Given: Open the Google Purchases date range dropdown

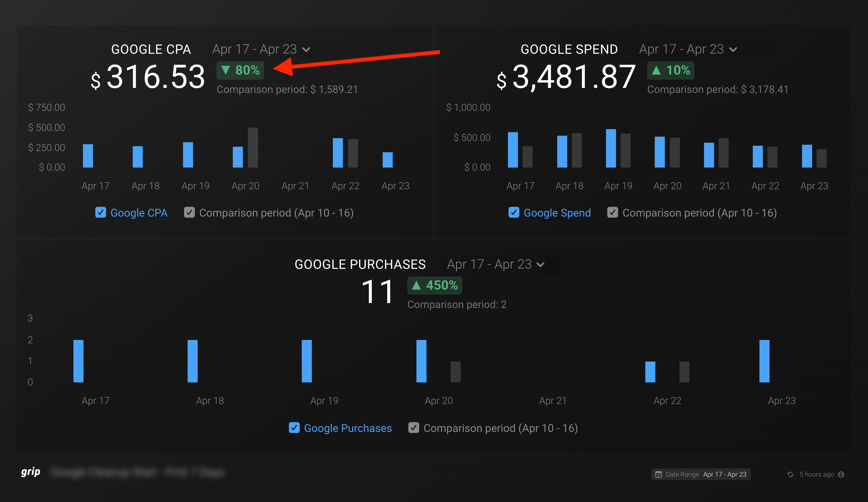Looking at the screenshot, I should tap(496, 264).
